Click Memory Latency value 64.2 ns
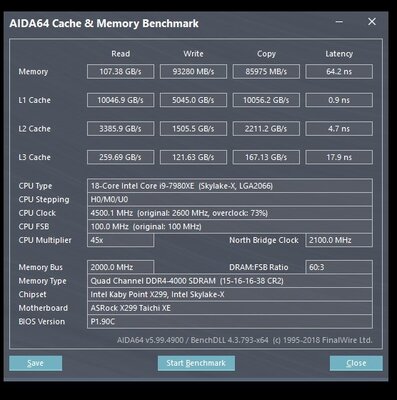397x400 pixels. tap(339, 71)
